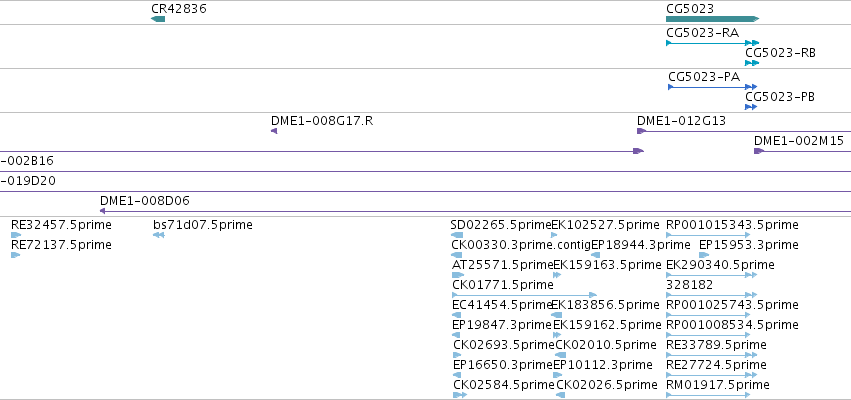Screen dimensions: 851x400
Task: Select the RM01917.5prime alignment
Action: [708, 395]
